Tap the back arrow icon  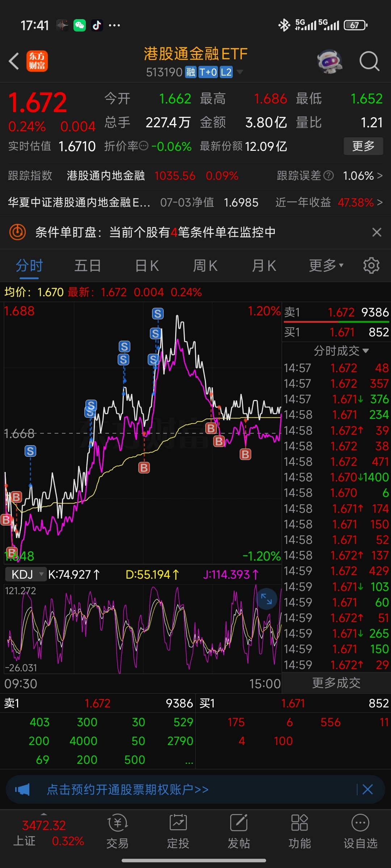[x=14, y=61]
